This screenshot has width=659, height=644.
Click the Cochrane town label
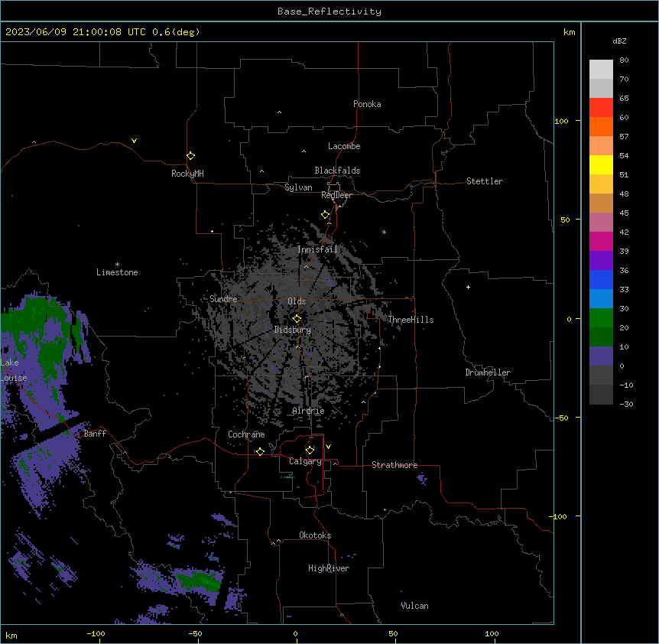[x=246, y=434]
